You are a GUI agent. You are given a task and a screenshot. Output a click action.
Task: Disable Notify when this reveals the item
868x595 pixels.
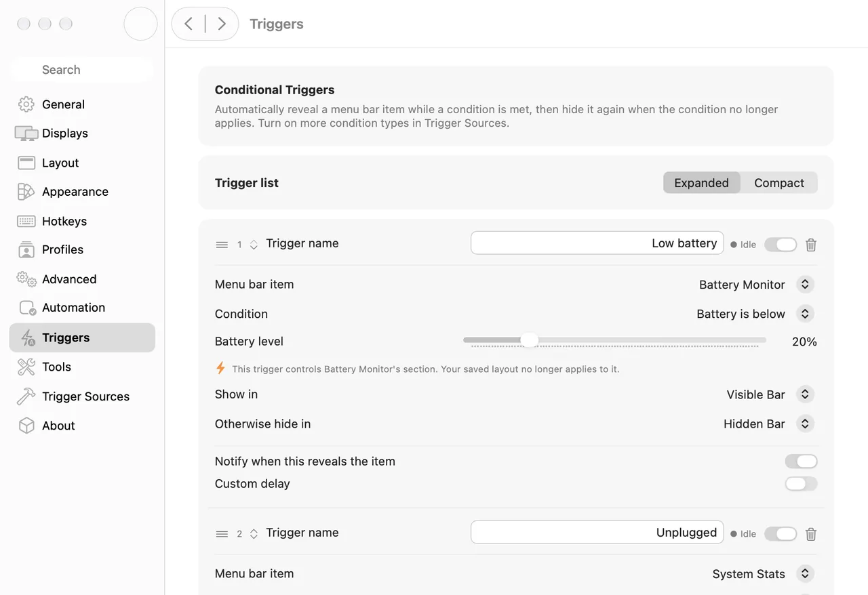click(801, 461)
